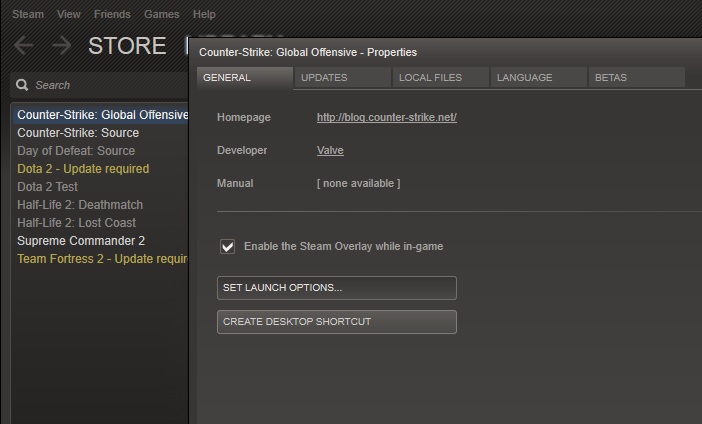This screenshot has width=702, height=424.
Task: Click the library Search field
Action: coord(99,85)
